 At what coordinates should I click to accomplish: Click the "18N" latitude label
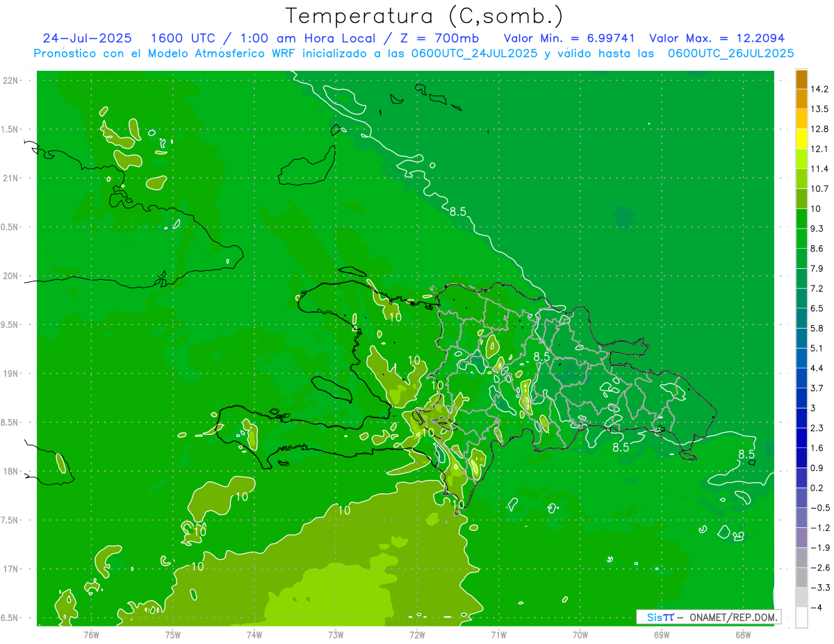[10, 471]
